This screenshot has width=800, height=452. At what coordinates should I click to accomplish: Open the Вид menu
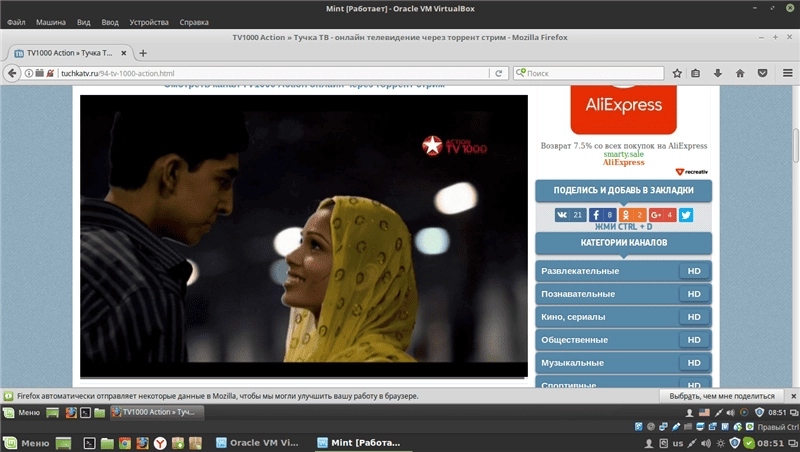(x=83, y=22)
